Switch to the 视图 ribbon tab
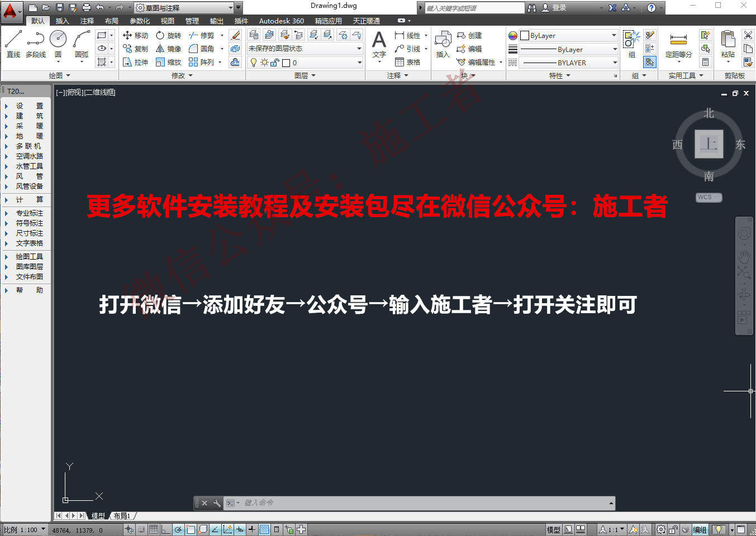 click(167, 21)
